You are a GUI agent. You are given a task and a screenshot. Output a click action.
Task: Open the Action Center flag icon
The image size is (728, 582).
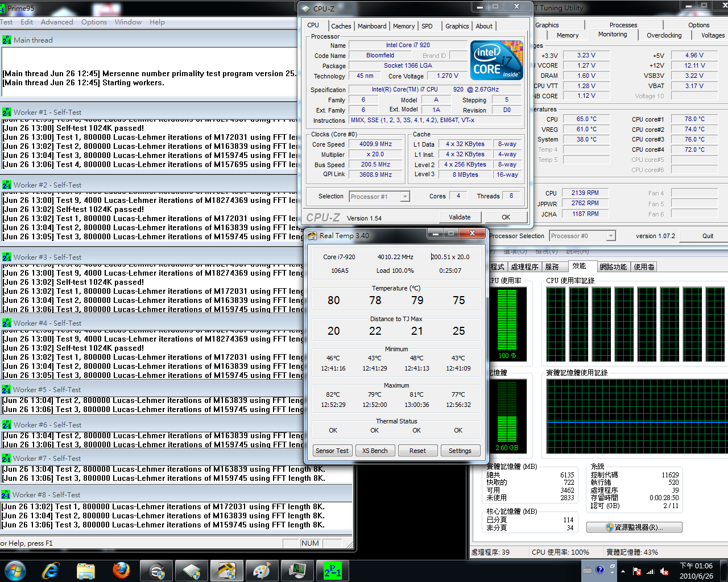click(637, 571)
